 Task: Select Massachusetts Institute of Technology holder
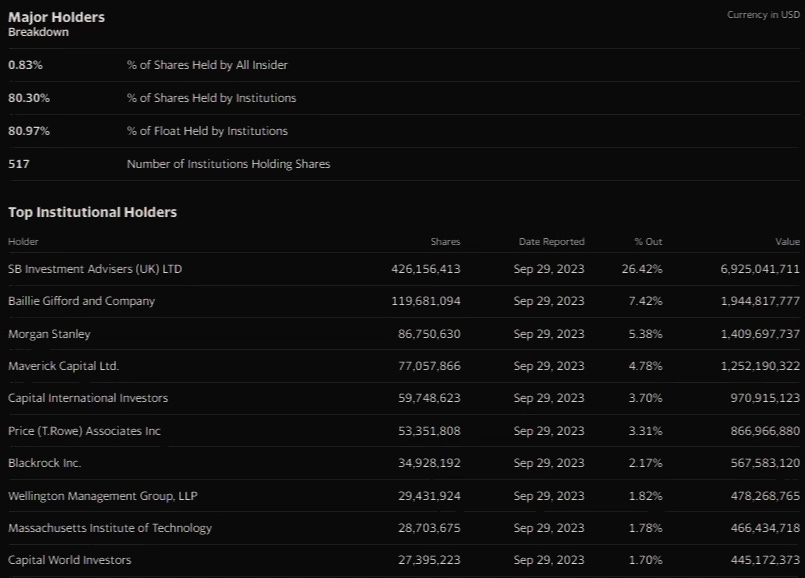click(110, 528)
